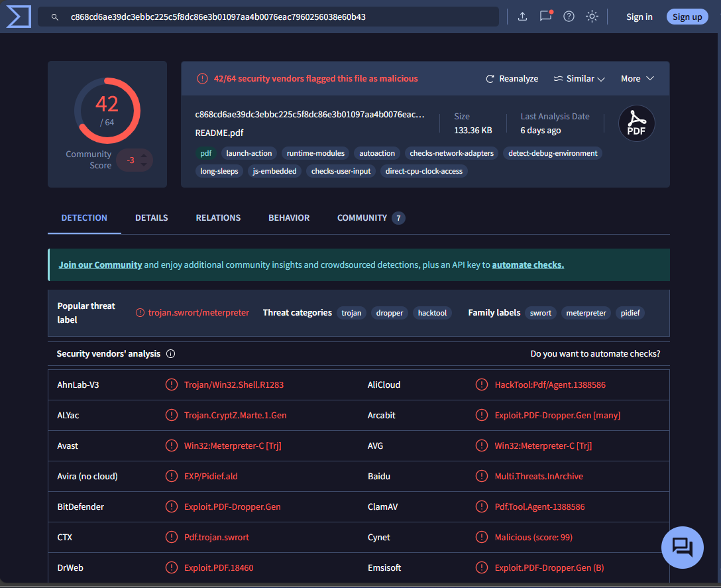This screenshot has width=721, height=588.
Task: Click Do you want to automate checks?
Action: pos(595,354)
